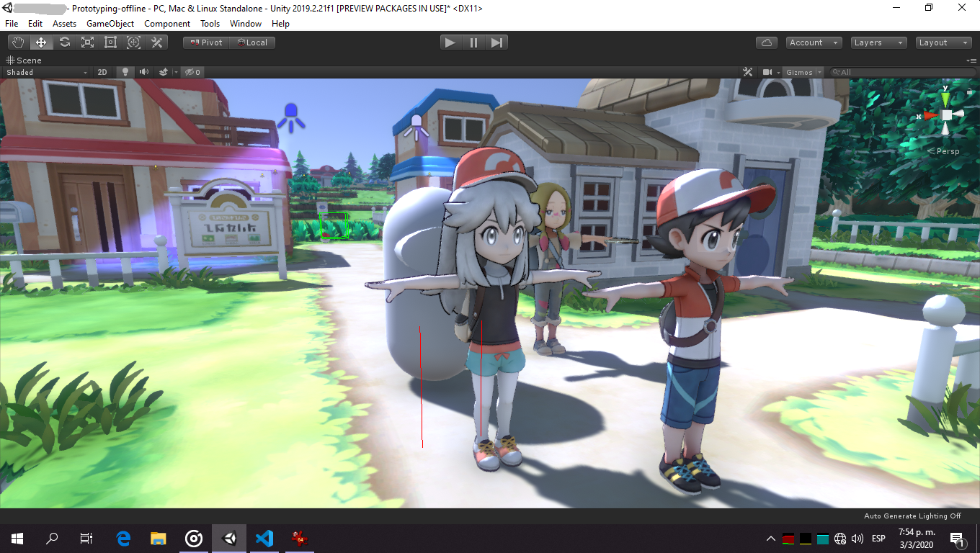This screenshot has height=553, width=980.
Task: Open Visual Studio Code from the taskbar
Action: click(x=264, y=538)
